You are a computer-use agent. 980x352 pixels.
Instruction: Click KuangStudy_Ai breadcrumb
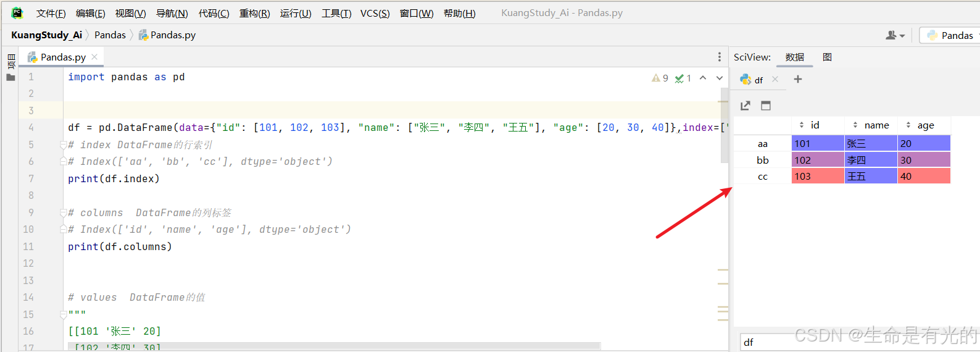pyautogui.click(x=46, y=35)
